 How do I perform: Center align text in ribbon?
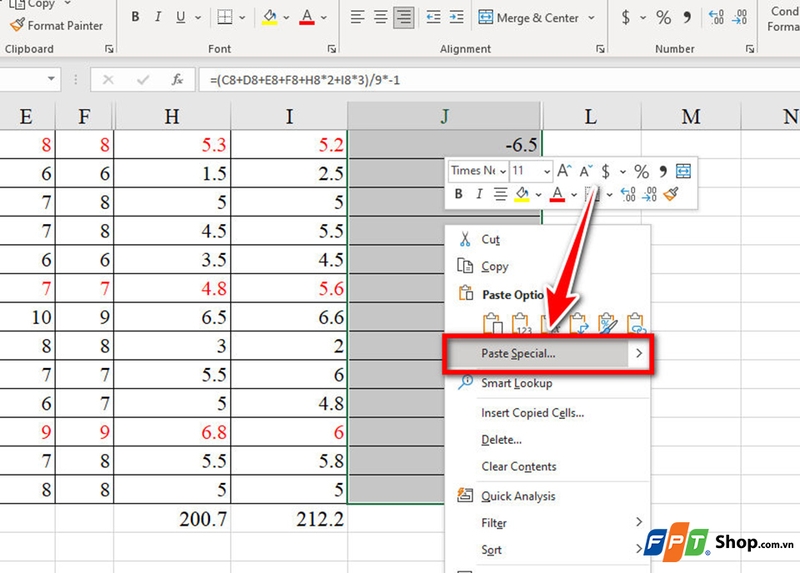(381, 17)
